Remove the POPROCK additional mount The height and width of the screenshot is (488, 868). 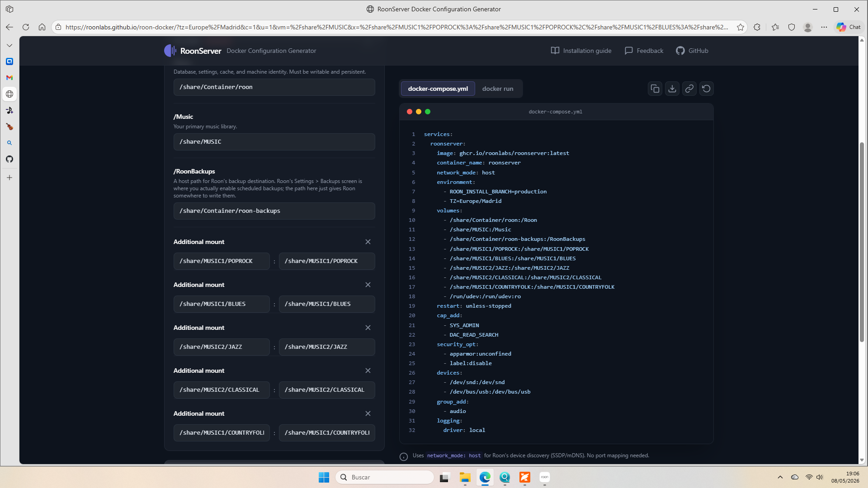click(368, 242)
